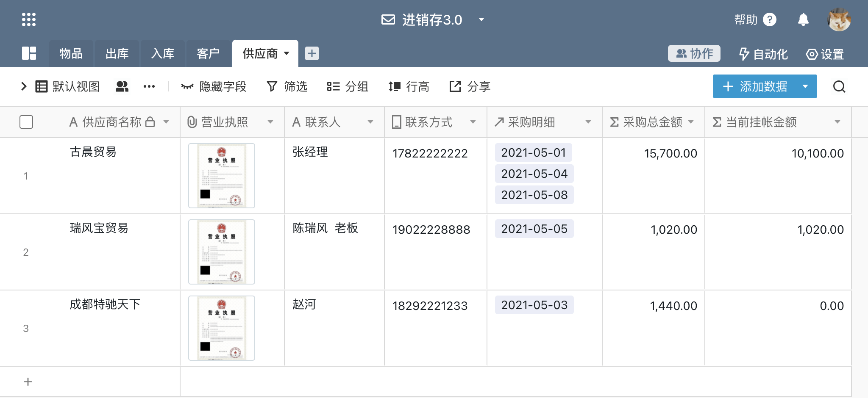Click the 隐藏字段 hide fields button
The width and height of the screenshot is (868, 398).
pos(214,87)
